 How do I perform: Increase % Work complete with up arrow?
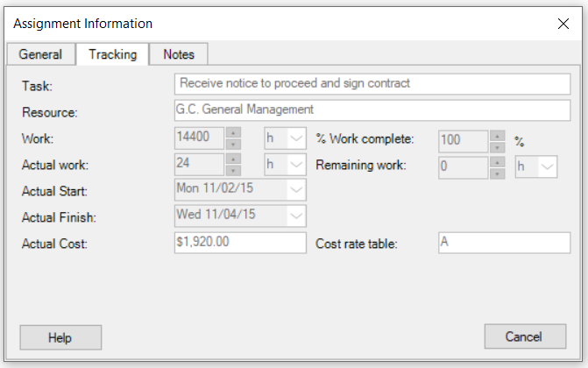pyautogui.click(x=497, y=134)
